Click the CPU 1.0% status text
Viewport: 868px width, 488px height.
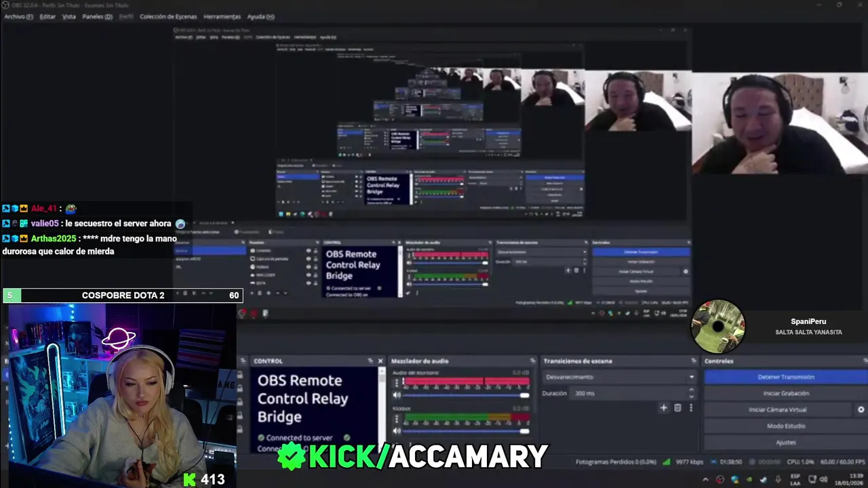pos(800,462)
